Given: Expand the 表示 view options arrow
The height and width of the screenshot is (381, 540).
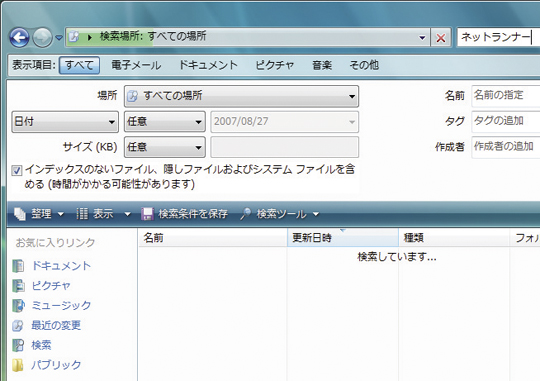Looking at the screenshot, I should pyautogui.click(x=127, y=214).
